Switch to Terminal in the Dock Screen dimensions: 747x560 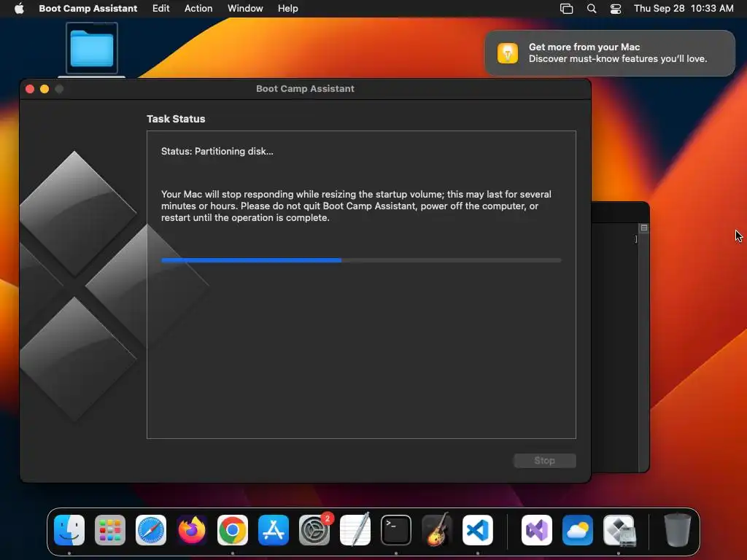coord(396,530)
